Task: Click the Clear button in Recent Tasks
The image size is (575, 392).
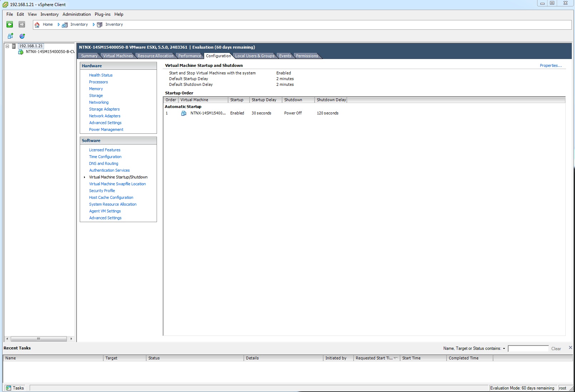Action: click(556, 349)
